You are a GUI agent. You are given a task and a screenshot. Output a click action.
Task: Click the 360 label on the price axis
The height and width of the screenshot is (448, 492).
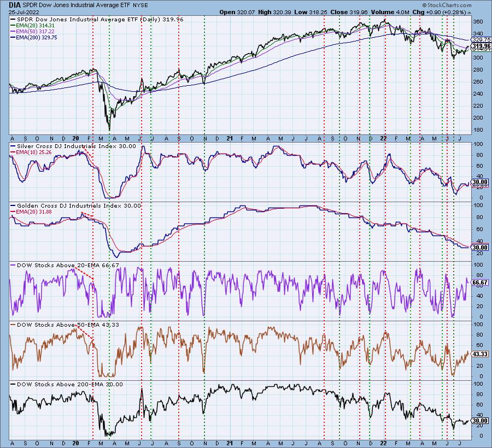[x=478, y=22]
